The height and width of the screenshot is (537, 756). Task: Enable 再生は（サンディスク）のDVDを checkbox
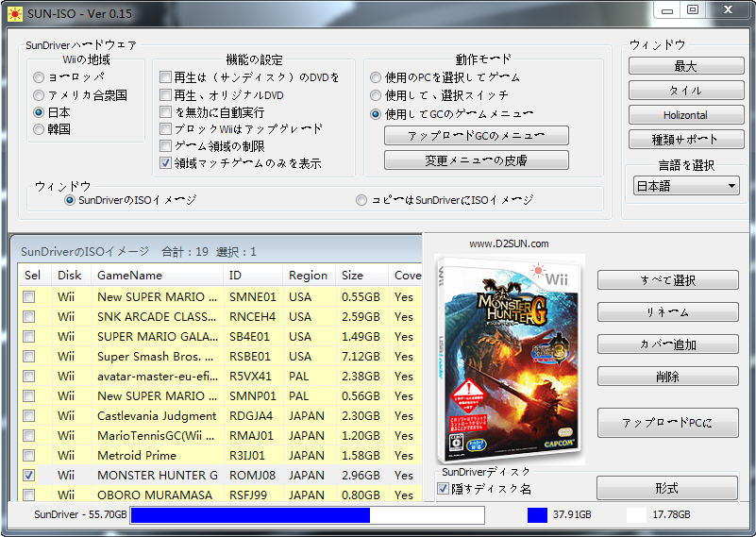165,77
